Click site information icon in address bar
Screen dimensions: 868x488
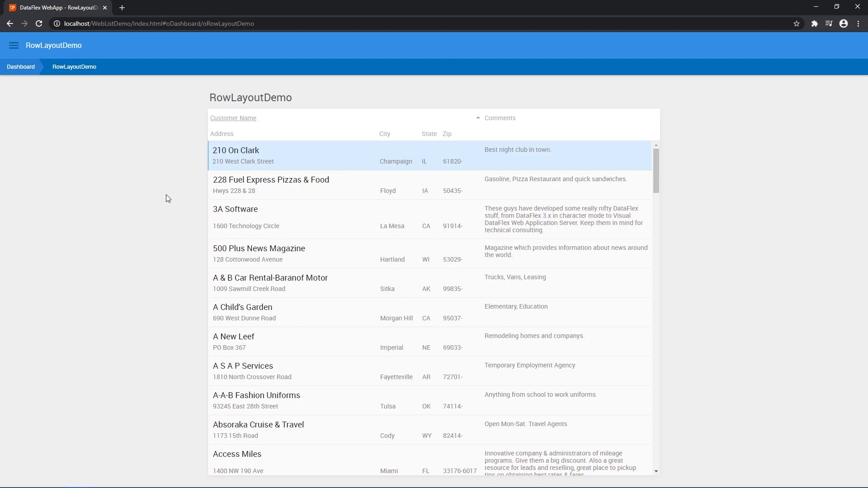point(57,23)
